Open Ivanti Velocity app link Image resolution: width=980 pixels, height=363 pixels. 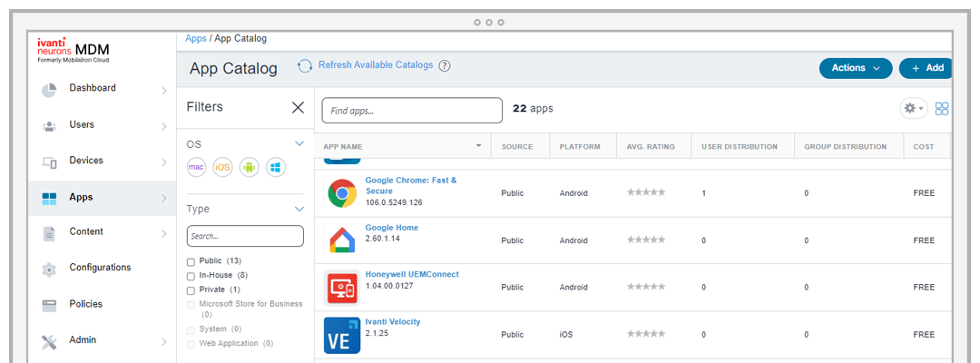(393, 322)
